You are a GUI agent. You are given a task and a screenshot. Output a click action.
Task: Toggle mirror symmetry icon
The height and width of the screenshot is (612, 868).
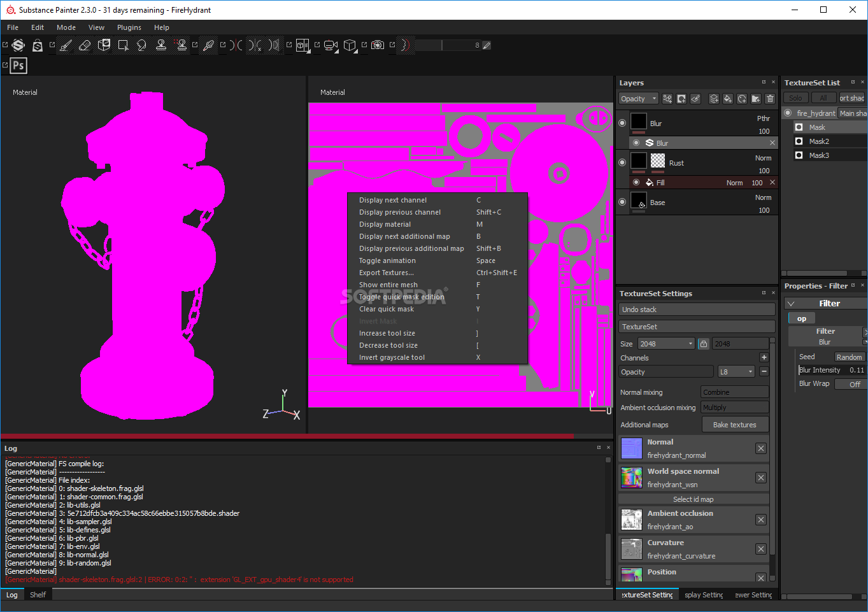point(236,45)
